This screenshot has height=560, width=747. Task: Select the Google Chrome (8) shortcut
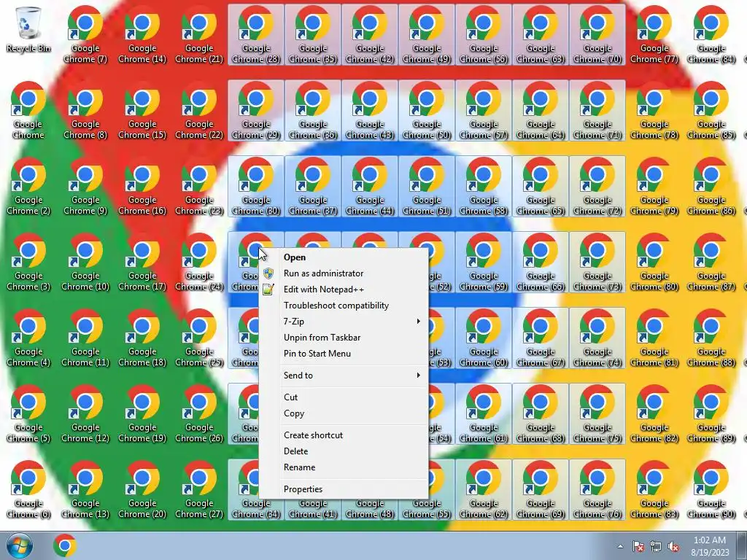pos(85,111)
